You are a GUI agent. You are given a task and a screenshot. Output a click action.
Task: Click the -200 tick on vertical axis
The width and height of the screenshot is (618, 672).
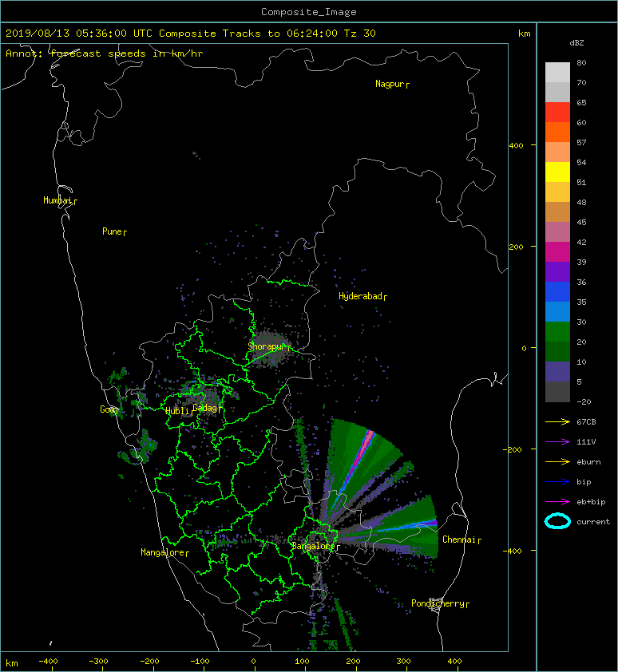[x=513, y=449]
